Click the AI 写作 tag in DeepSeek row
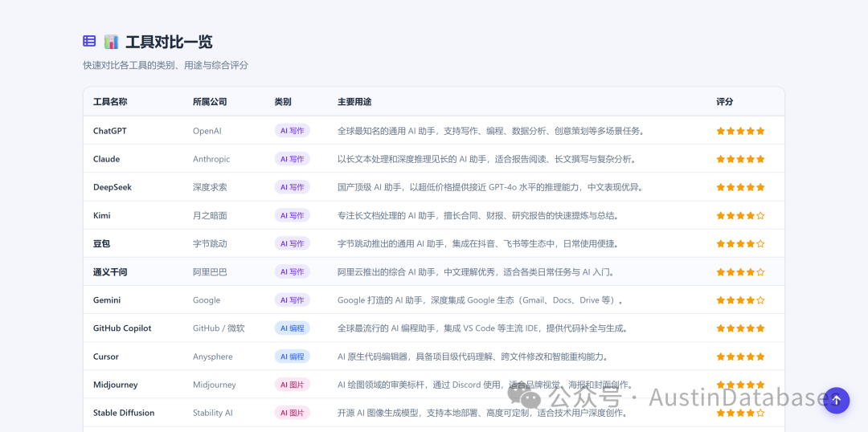The width and height of the screenshot is (868, 432). point(293,187)
